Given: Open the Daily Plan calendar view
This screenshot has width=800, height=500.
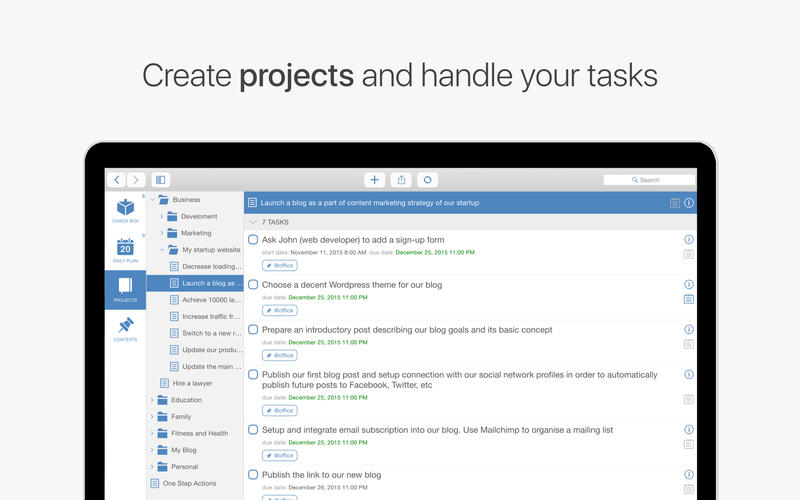Looking at the screenshot, I should tap(125, 250).
